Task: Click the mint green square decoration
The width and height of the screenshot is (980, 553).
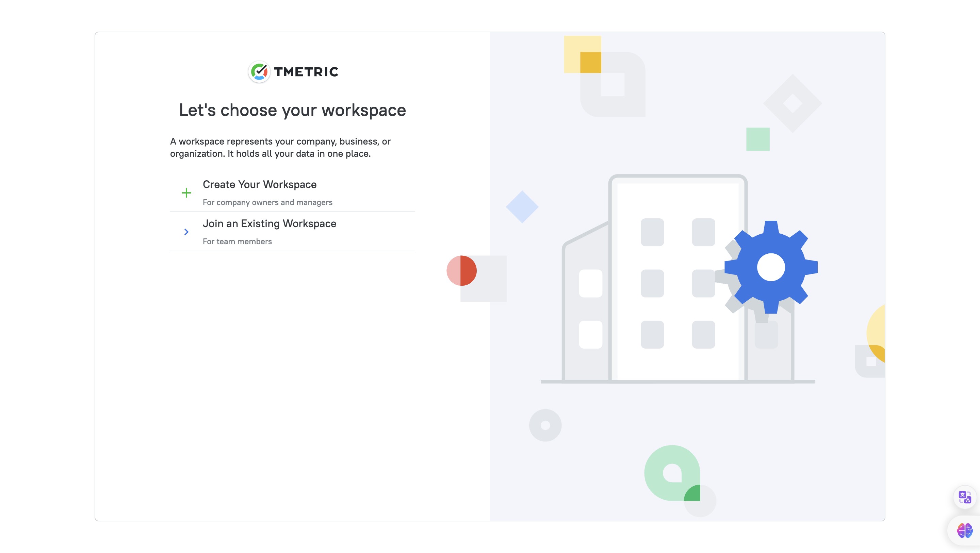Action: [x=757, y=139]
